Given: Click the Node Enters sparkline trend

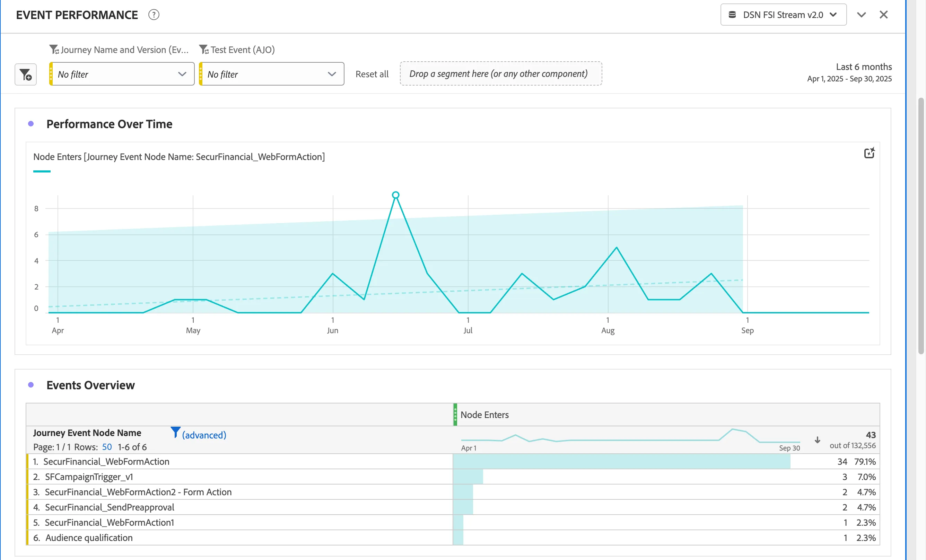Looking at the screenshot, I should pos(631,436).
